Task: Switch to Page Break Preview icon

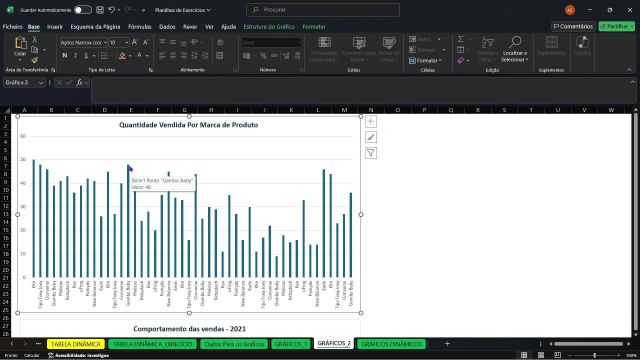Action: pyautogui.click(x=558, y=355)
